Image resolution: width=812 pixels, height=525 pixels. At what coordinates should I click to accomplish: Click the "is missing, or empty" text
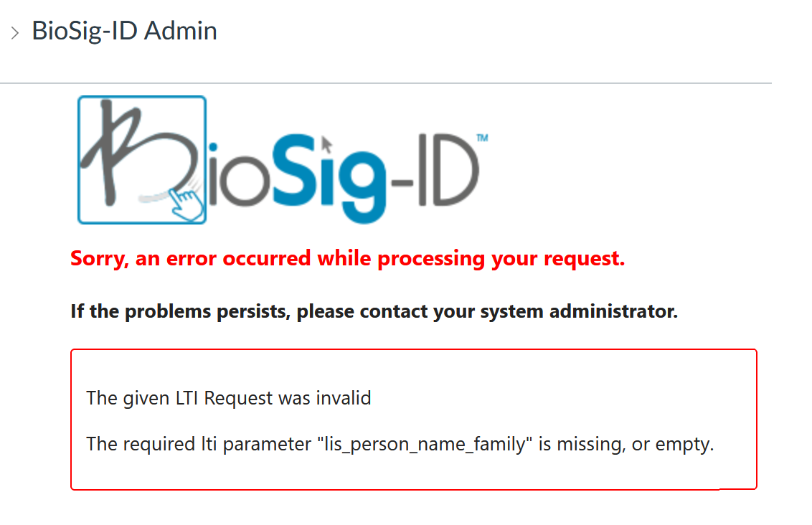coord(626,444)
